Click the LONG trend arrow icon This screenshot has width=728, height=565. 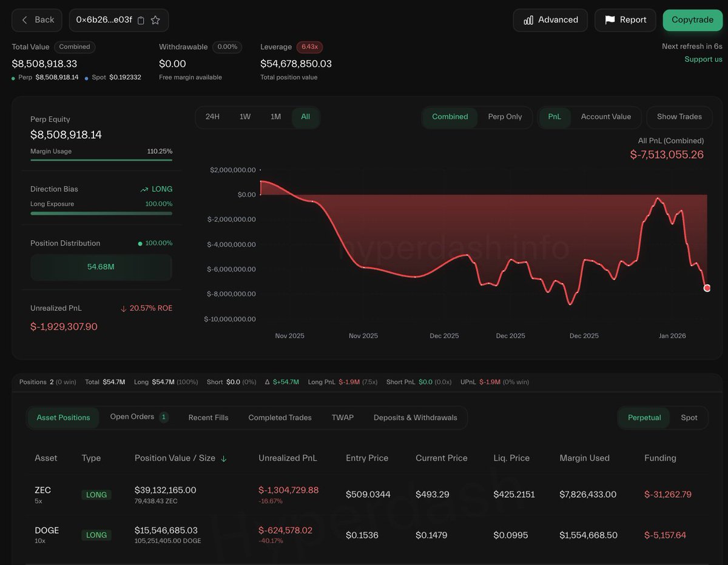pos(144,190)
